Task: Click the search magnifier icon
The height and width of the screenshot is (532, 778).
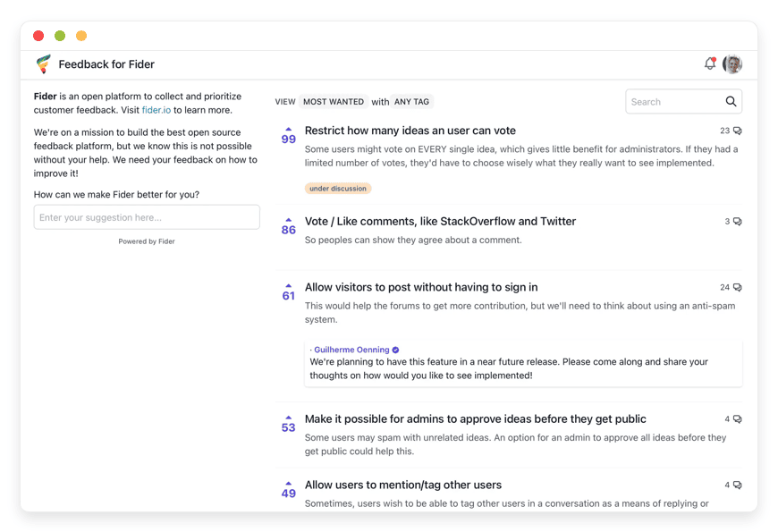Action: pyautogui.click(x=731, y=102)
